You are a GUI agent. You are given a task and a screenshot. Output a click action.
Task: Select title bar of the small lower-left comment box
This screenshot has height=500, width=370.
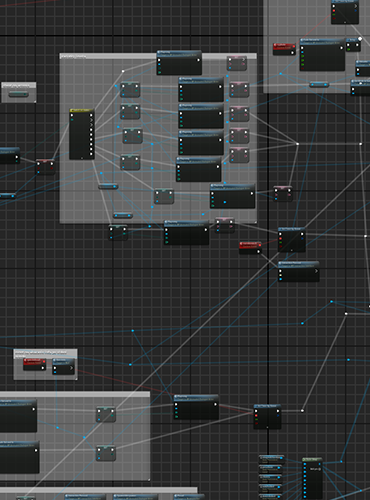(x=45, y=353)
